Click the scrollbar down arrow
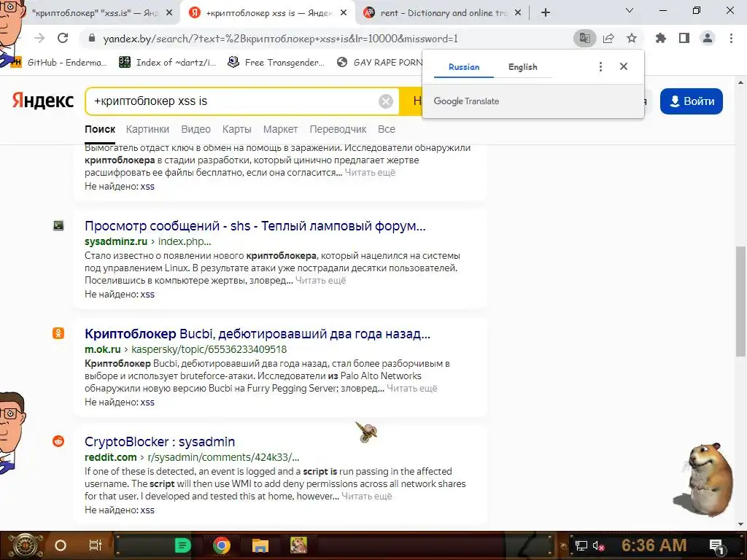747x560 pixels. tap(740, 525)
